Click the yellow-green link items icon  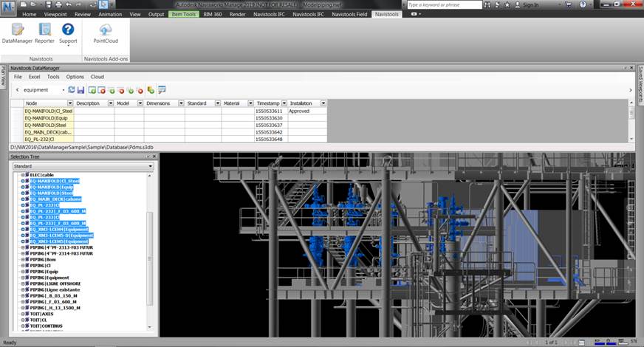coord(151,90)
